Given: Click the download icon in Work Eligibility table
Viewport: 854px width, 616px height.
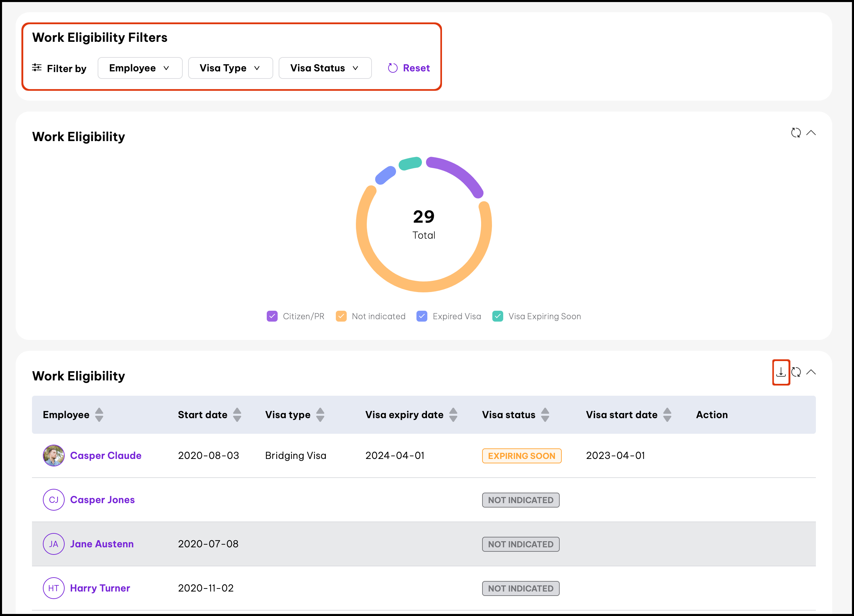Looking at the screenshot, I should (x=781, y=372).
